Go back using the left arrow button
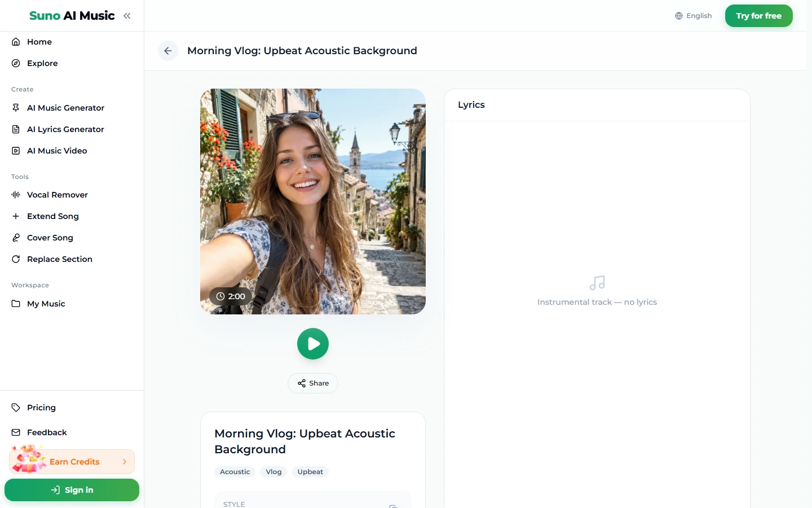The height and width of the screenshot is (508, 812). pyautogui.click(x=168, y=51)
